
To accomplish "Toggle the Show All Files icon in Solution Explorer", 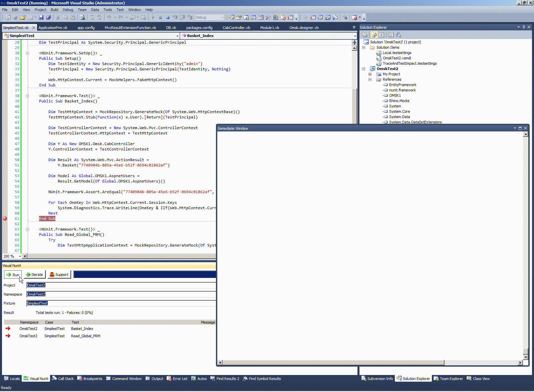I will pos(374,35).
